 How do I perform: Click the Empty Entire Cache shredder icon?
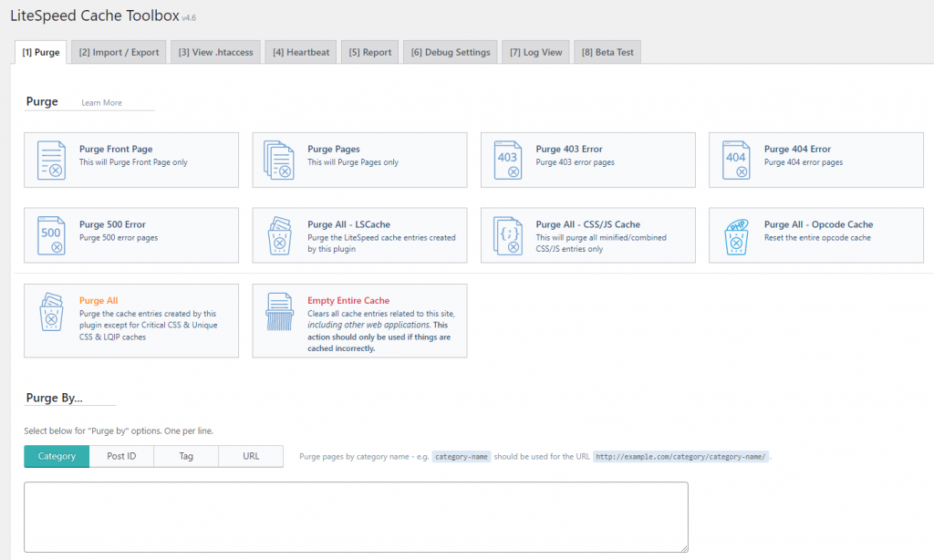[279, 312]
